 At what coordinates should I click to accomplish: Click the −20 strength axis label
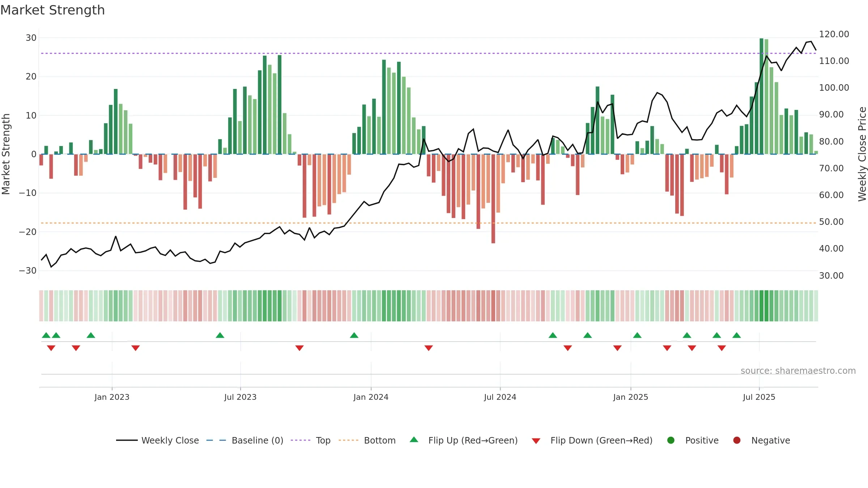28,232
